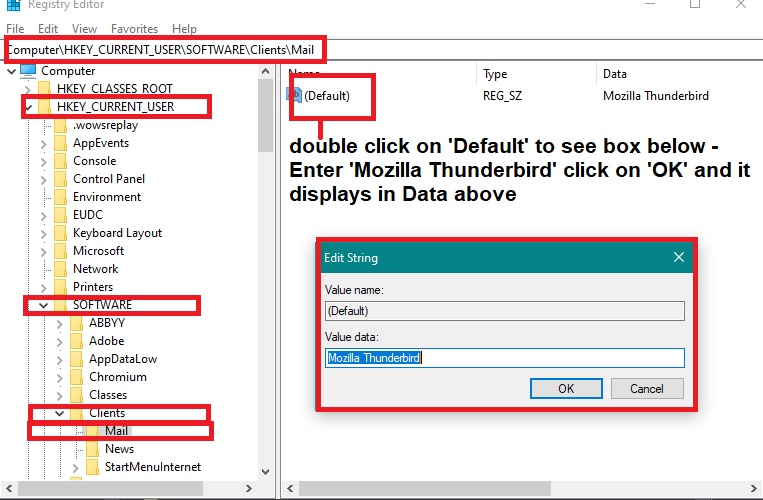This screenshot has height=500, width=763.
Task: Click the StartMenuInternet folder icon
Action: pos(92,467)
